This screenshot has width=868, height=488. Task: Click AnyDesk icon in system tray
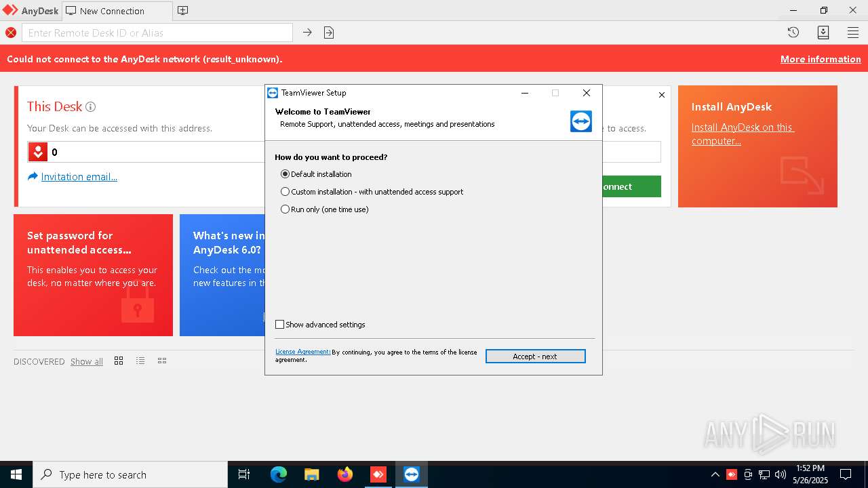(732, 474)
